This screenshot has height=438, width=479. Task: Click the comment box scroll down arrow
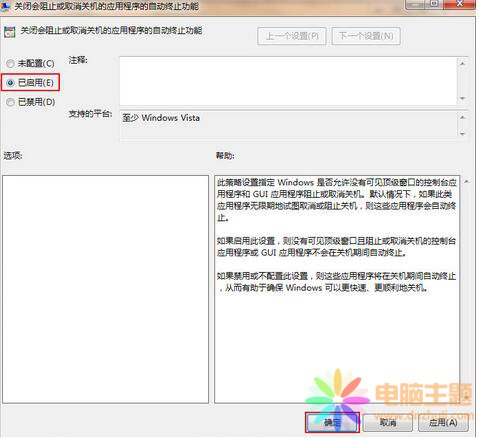tap(462, 98)
